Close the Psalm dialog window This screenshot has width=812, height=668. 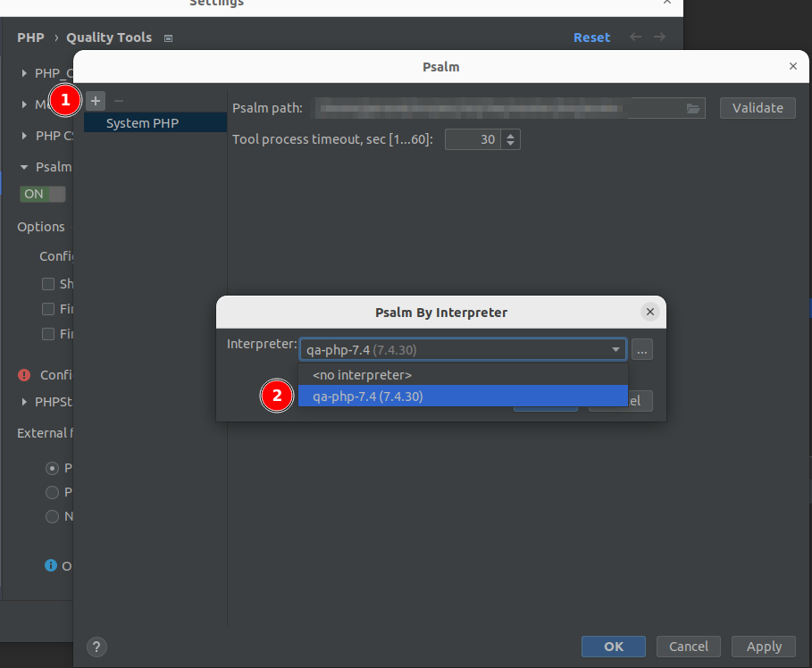pyautogui.click(x=793, y=66)
